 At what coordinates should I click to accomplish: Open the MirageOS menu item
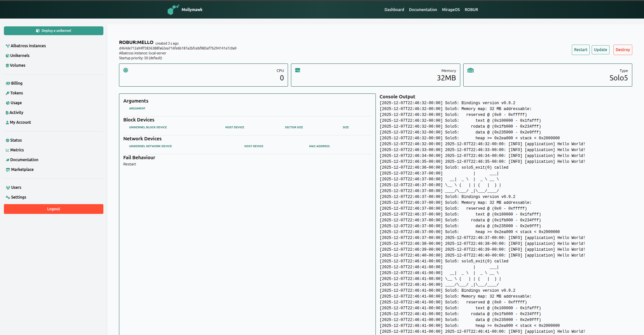(x=451, y=9)
